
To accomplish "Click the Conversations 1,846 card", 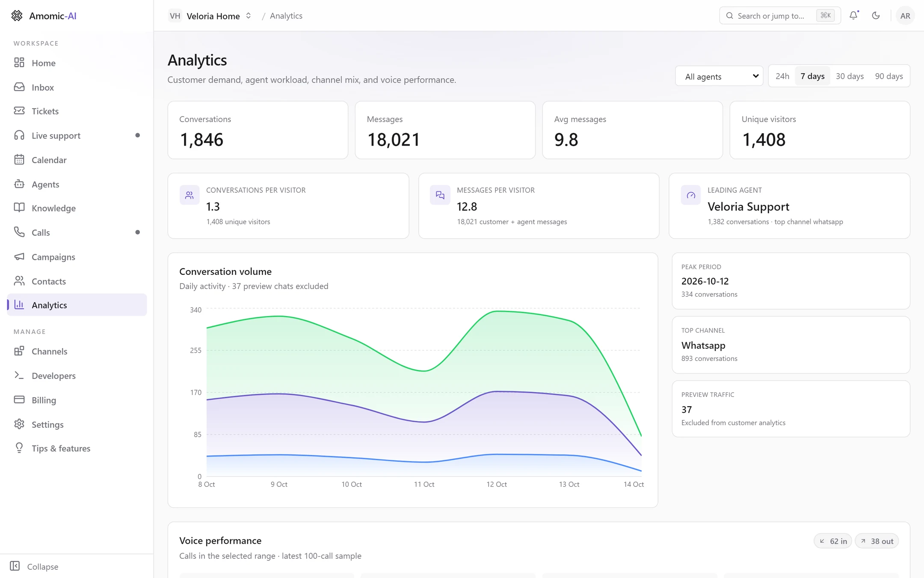I will point(258,130).
